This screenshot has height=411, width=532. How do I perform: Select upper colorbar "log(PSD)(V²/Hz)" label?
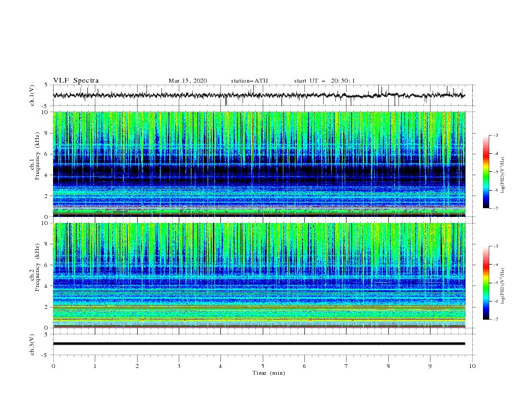point(503,175)
